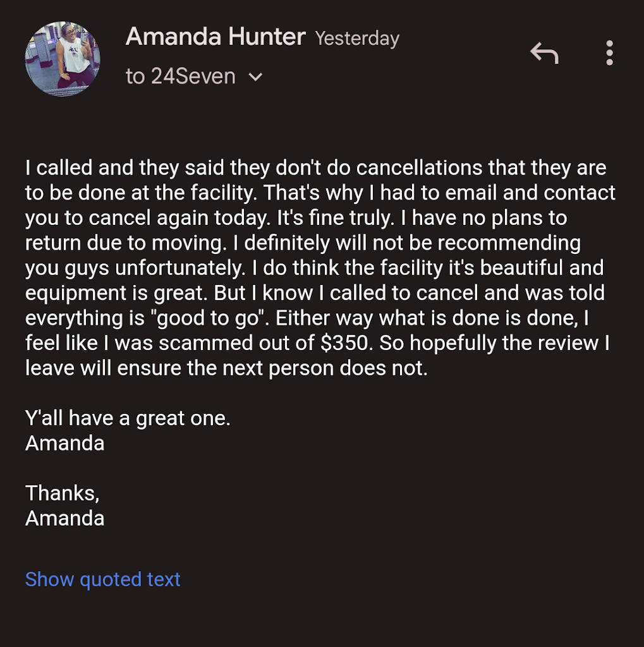Click 'you guys unfortunately' text in the body

pyautogui.click(x=133, y=268)
